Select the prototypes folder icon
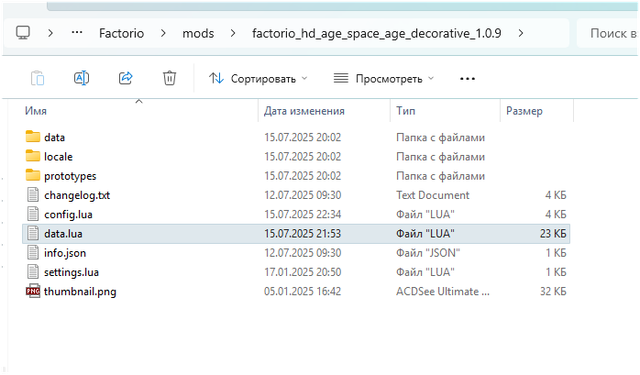This screenshot has height=375, width=640. (33, 175)
